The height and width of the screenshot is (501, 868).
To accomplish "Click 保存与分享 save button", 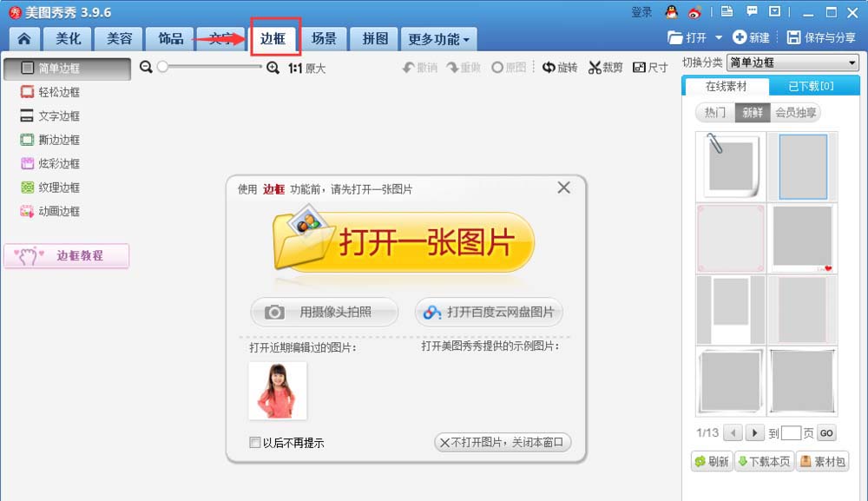I will pyautogui.click(x=821, y=37).
